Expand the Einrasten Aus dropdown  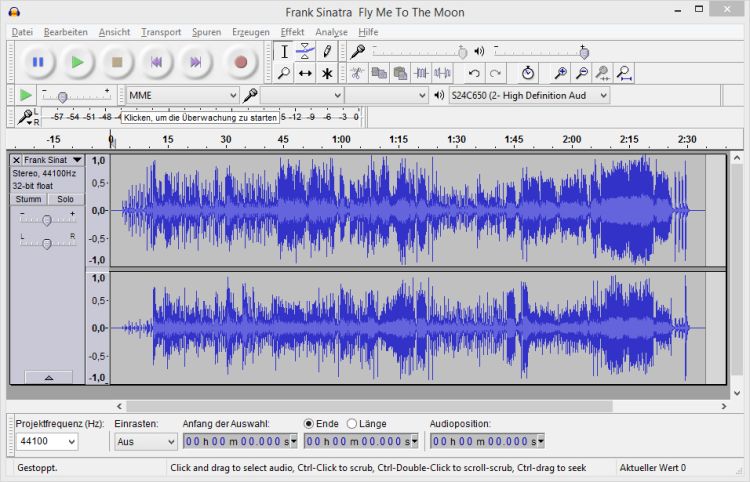coord(145,441)
